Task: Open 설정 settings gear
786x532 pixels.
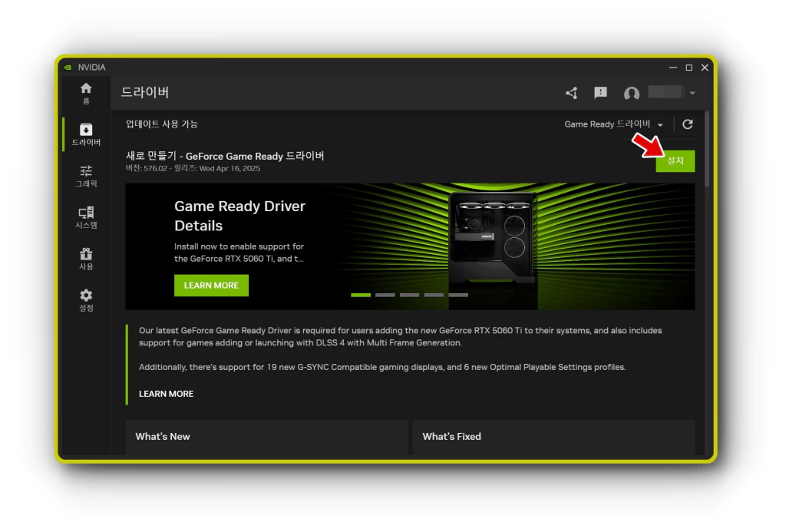Action: click(x=86, y=300)
